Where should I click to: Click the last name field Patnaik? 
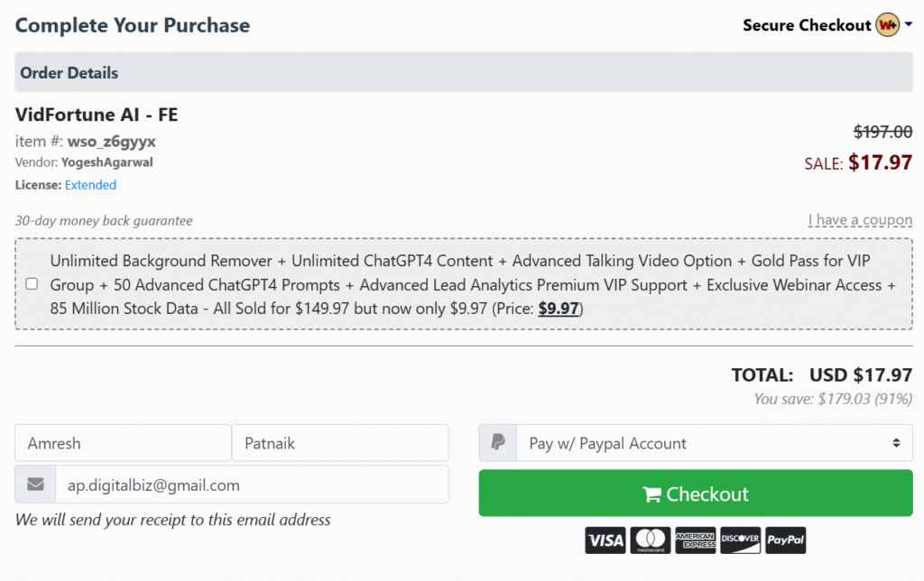point(340,443)
